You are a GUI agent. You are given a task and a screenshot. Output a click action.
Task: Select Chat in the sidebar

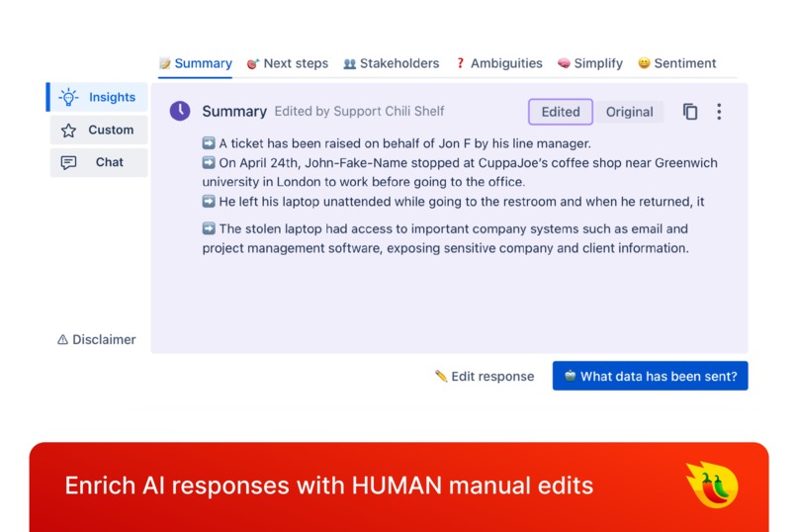coord(99,162)
